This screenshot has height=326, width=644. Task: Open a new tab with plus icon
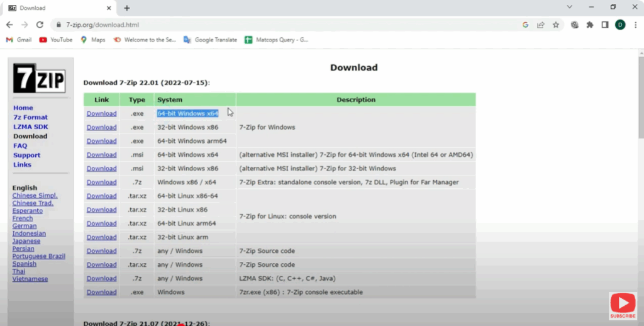pos(127,8)
